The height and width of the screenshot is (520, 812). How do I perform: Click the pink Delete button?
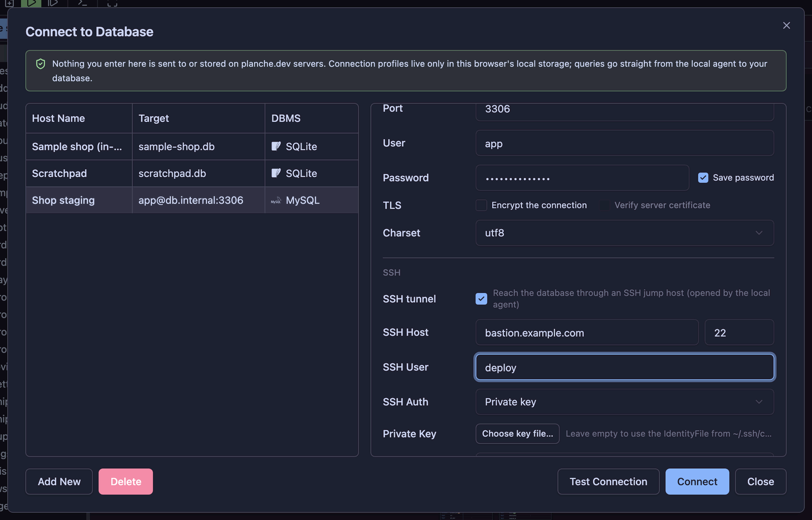tap(126, 481)
